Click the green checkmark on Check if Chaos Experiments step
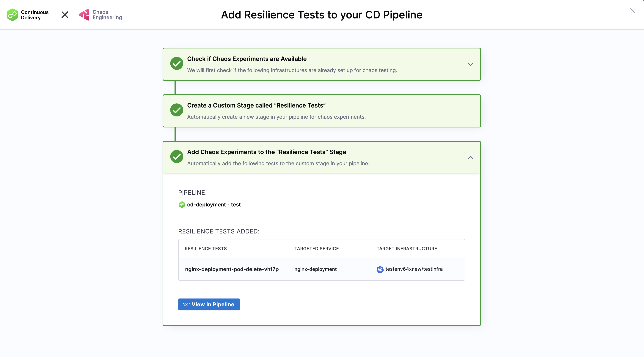This screenshot has height=357, width=644. coord(177,64)
